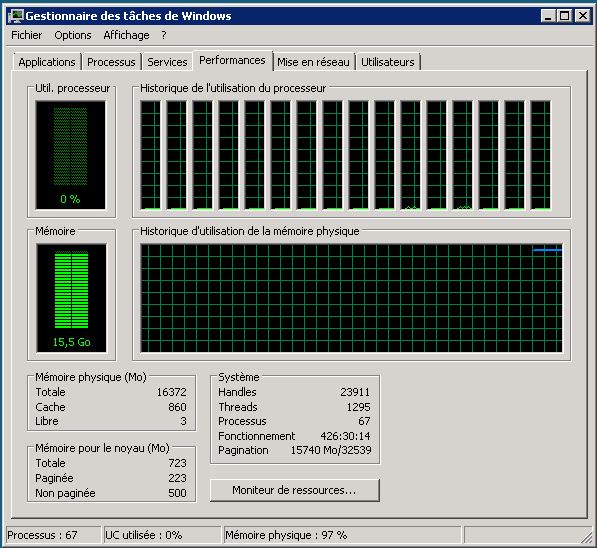Screen dimensions: 597x548
Task: Click the Cache value 860
Action: [177, 407]
